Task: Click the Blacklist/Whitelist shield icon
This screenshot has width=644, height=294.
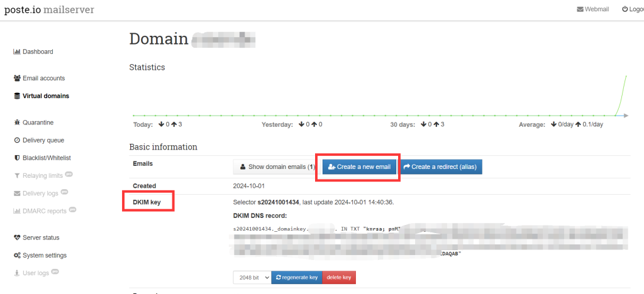Action: coord(17,158)
